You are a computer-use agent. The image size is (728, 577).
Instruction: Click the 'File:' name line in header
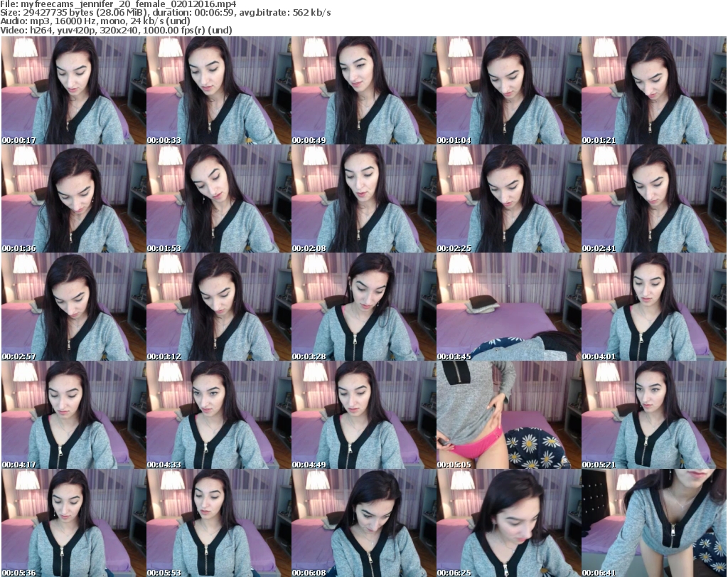coord(119,4)
